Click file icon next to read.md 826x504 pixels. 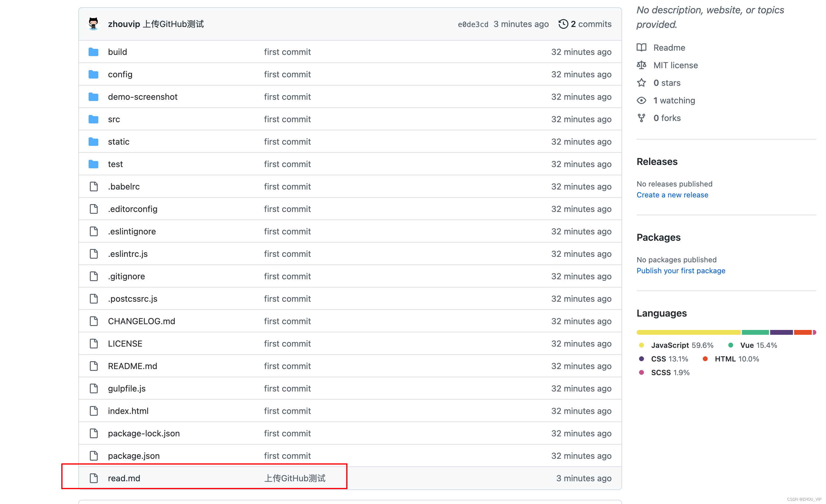tap(93, 478)
